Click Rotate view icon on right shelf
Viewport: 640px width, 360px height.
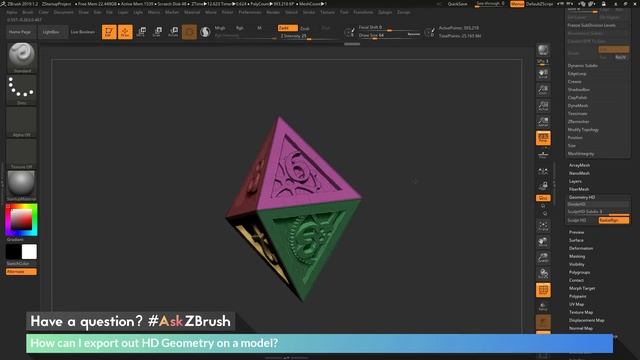543,274
